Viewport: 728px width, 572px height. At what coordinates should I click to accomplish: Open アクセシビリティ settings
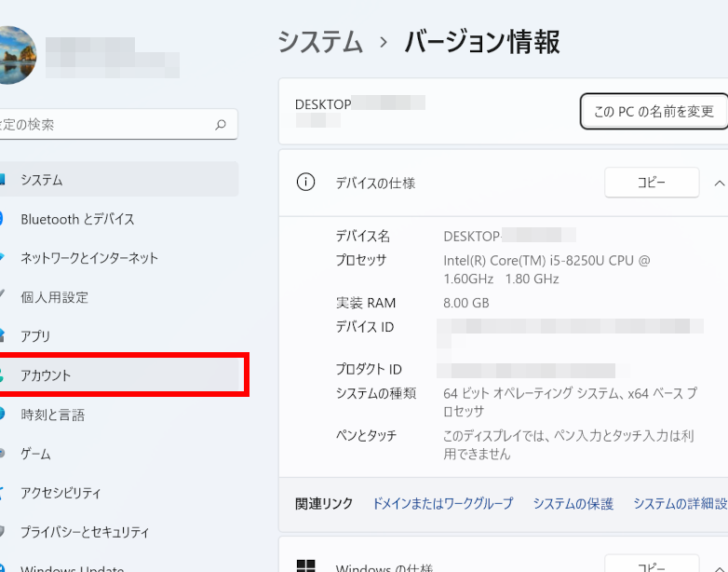click(x=119, y=493)
